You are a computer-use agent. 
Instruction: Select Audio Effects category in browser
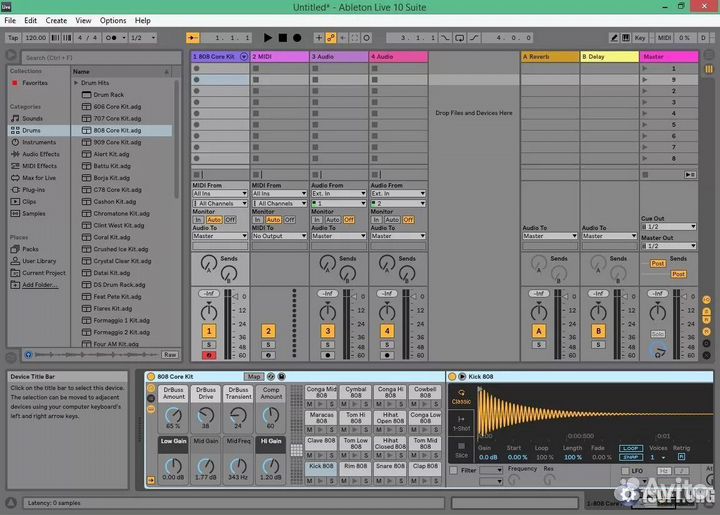point(41,154)
